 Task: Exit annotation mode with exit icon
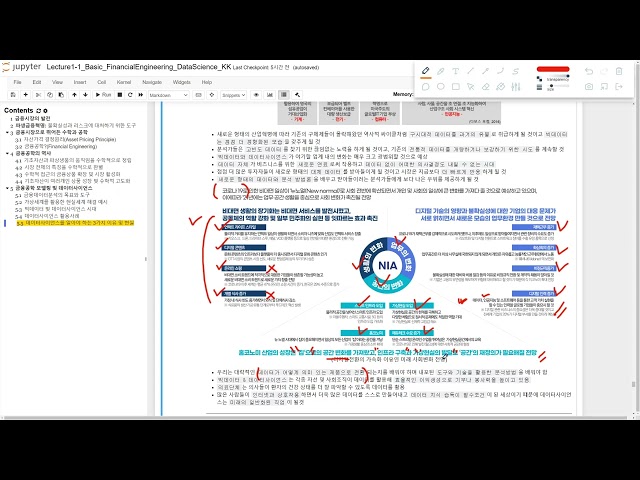point(619,87)
